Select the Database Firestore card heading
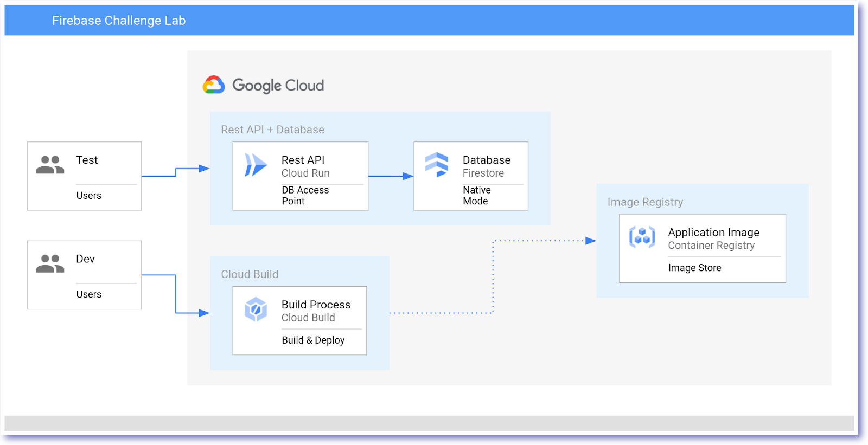 [486, 160]
